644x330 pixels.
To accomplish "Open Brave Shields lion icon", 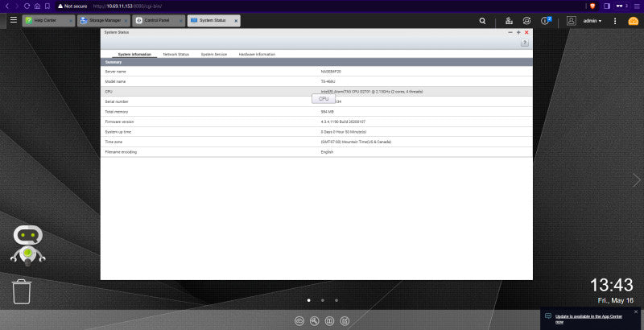I will [x=592, y=6].
